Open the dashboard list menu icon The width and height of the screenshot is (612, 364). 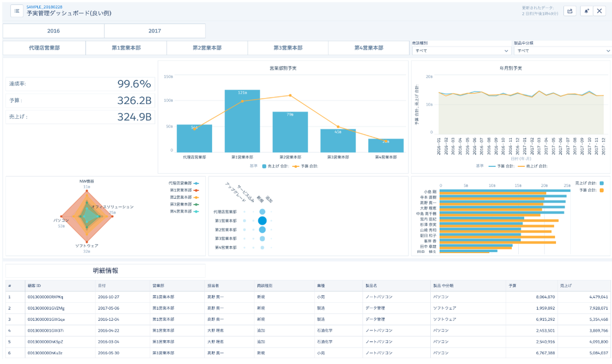[x=17, y=11]
